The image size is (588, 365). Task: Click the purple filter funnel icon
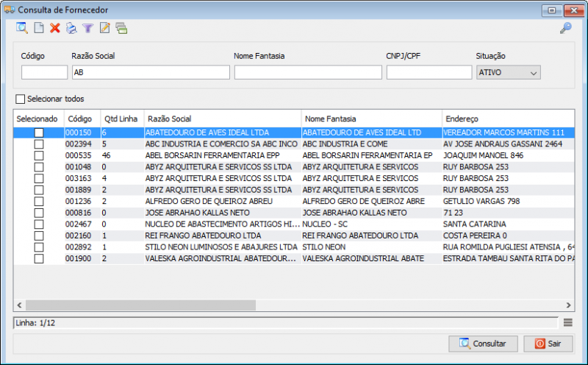(x=87, y=29)
